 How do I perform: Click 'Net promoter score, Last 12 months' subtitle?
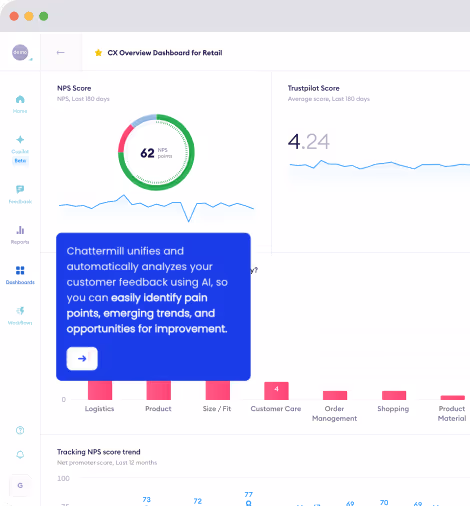point(107,463)
